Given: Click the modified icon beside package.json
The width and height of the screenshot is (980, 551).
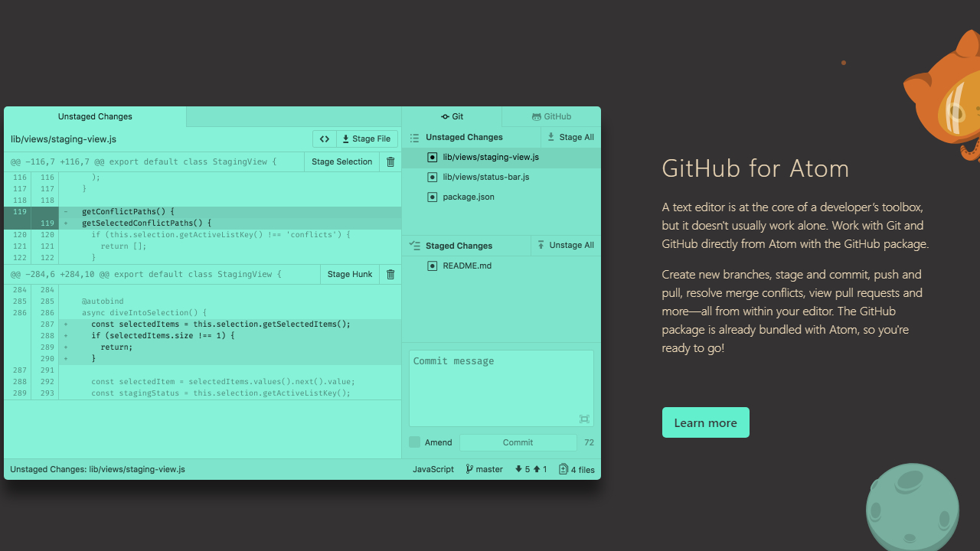Looking at the screenshot, I should tap(433, 197).
